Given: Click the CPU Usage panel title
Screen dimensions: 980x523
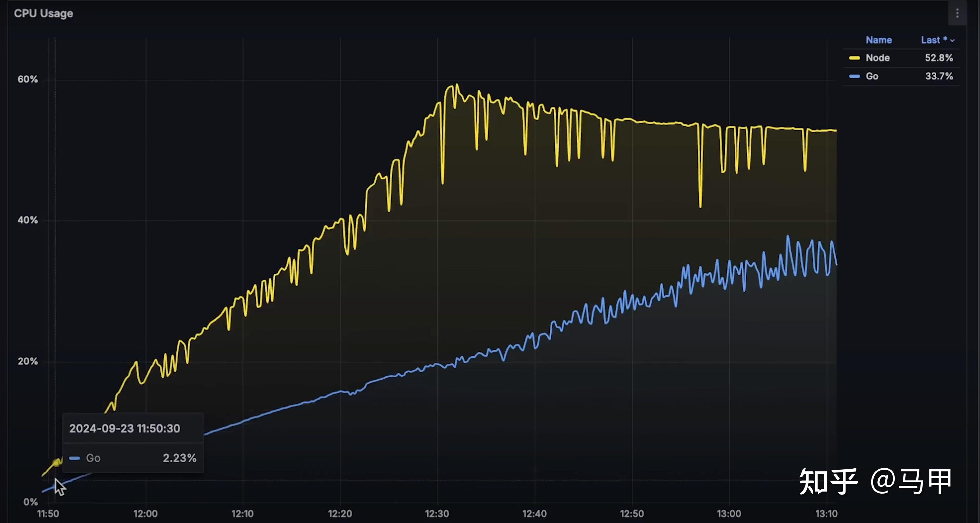Looking at the screenshot, I should 43,13.
